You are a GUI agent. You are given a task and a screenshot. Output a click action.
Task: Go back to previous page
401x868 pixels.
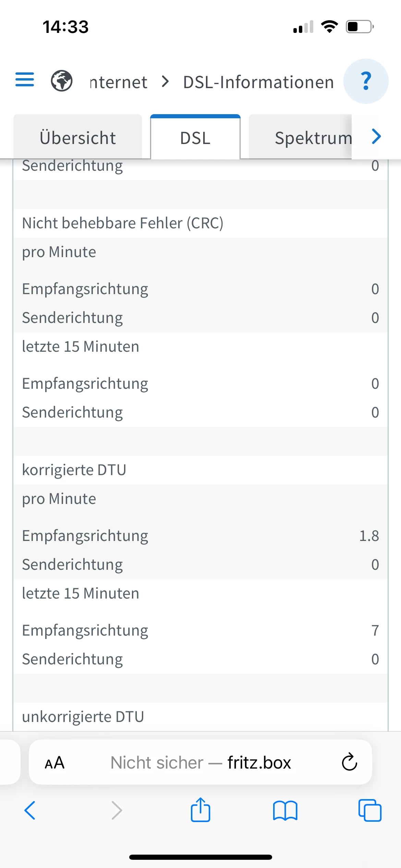(30, 811)
